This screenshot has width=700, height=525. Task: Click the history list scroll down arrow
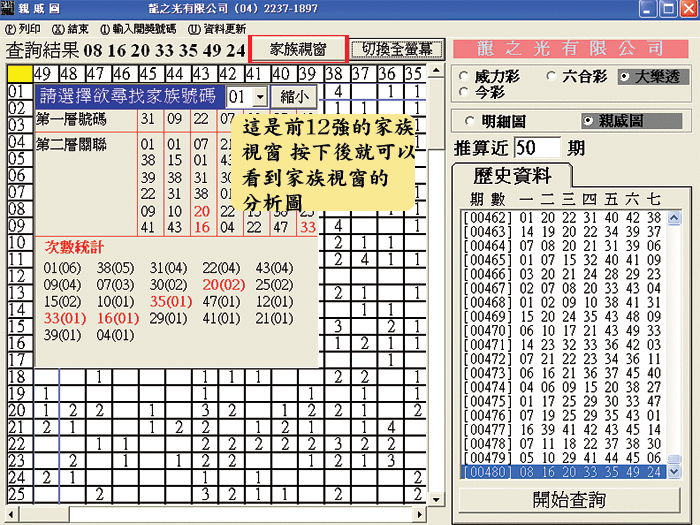674,471
